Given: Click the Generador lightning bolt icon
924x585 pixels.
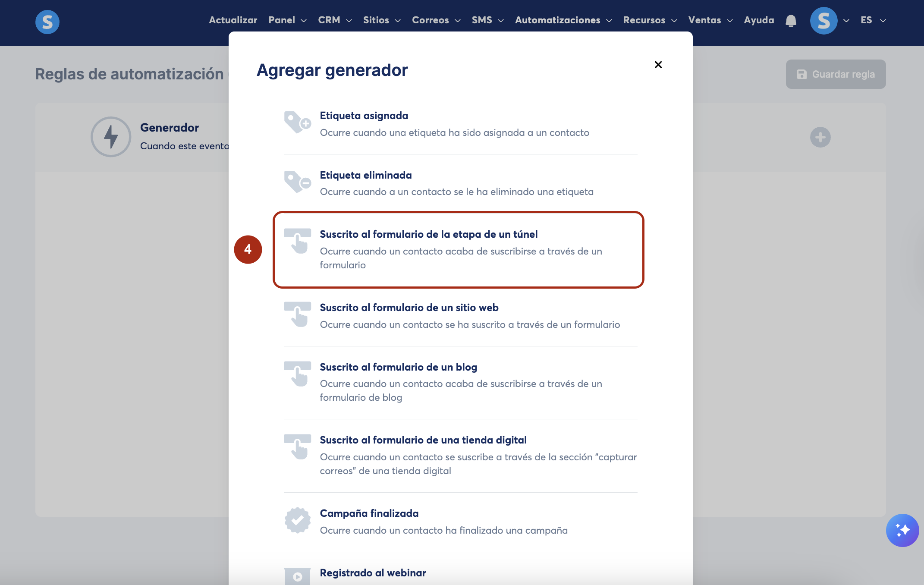Looking at the screenshot, I should click(111, 137).
